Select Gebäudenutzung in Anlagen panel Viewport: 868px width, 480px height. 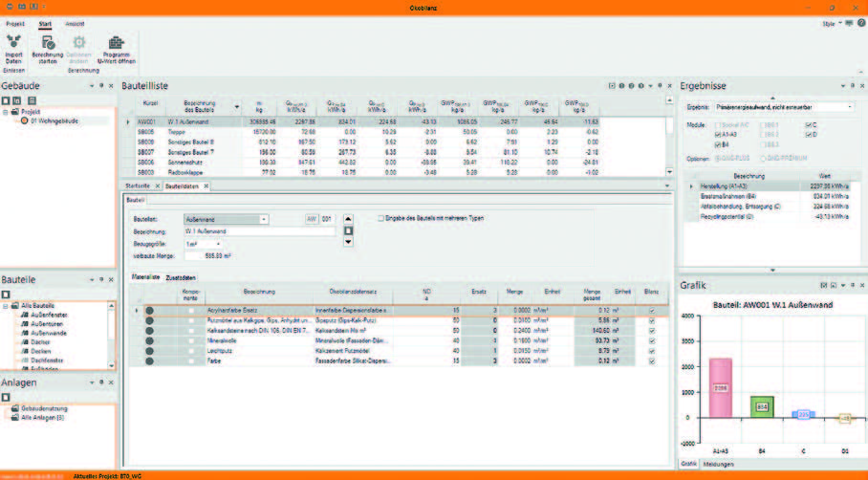pos(44,408)
